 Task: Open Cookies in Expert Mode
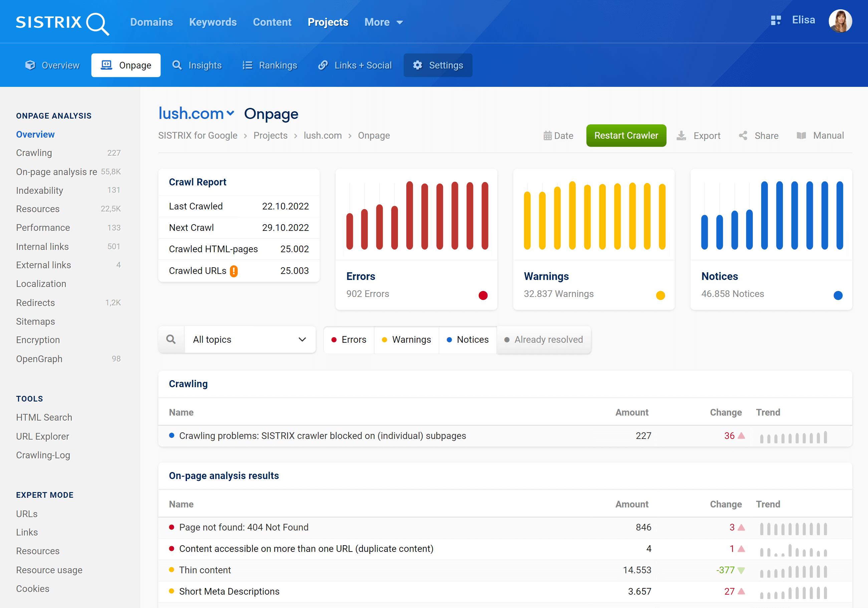(32, 589)
